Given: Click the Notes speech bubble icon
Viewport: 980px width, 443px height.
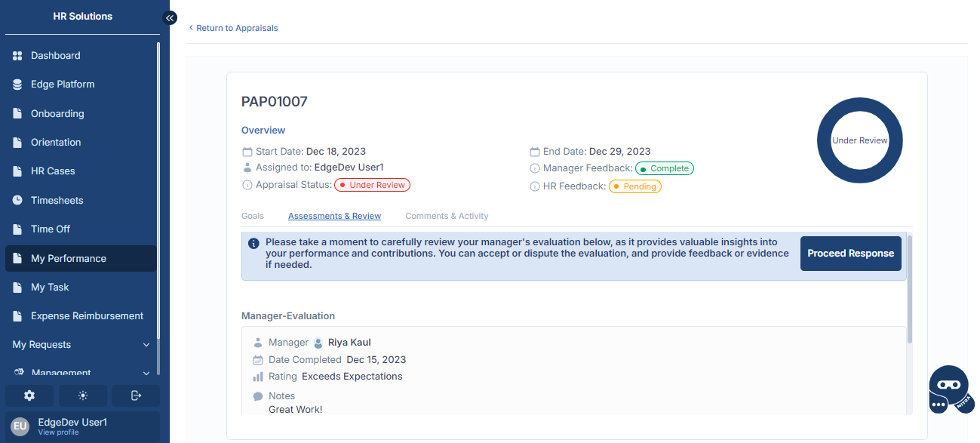Looking at the screenshot, I should [x=258, y=396].
